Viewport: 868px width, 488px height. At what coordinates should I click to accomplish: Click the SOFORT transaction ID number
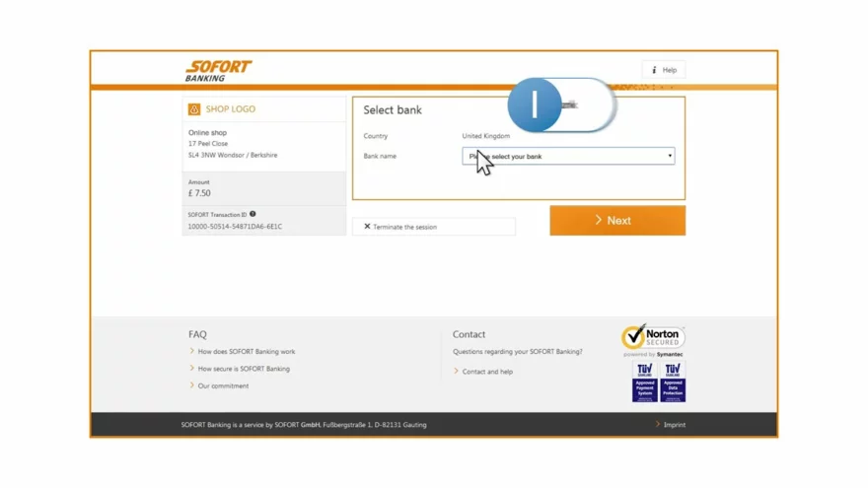[235, 227]
